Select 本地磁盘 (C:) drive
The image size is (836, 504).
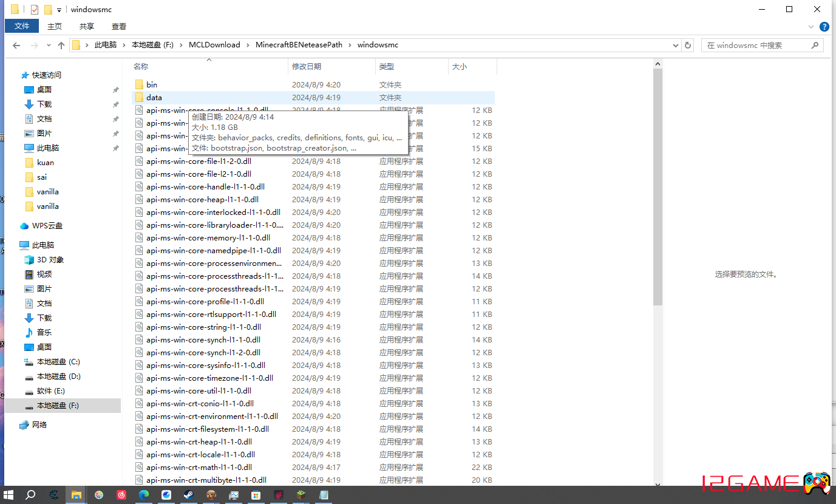pos(58,362)
